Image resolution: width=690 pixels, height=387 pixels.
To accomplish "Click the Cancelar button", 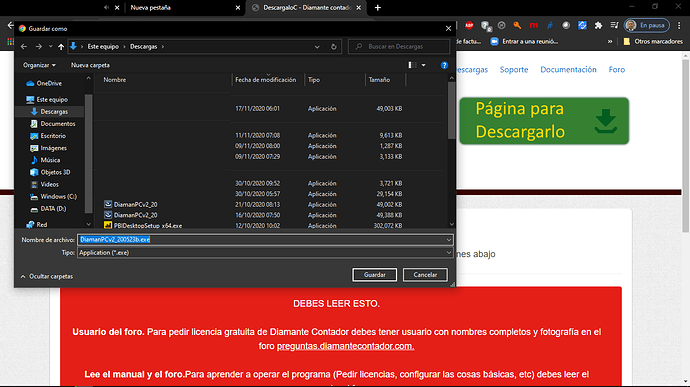I will click(425, 275).
